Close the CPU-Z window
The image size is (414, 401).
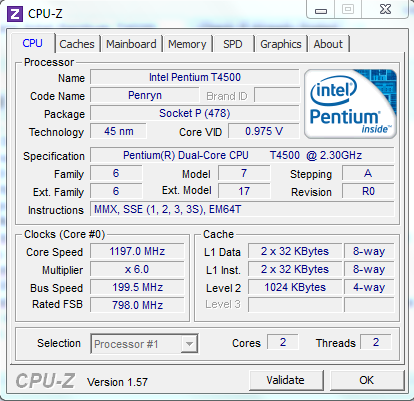point(385,9)
